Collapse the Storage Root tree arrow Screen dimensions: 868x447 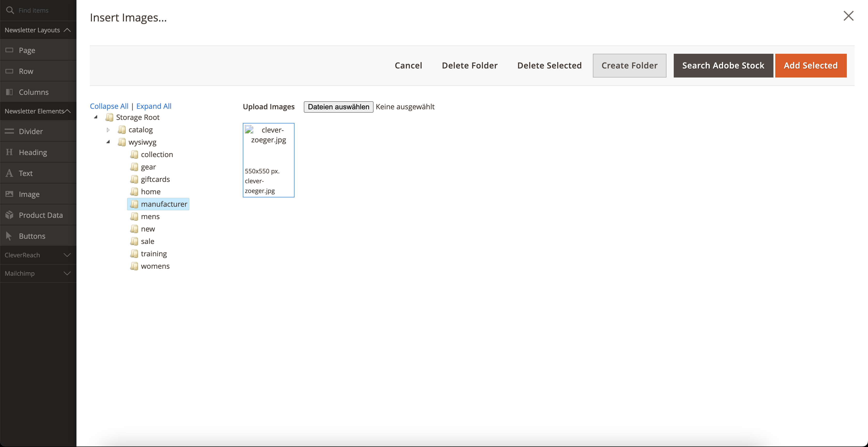tap(96, 117)
